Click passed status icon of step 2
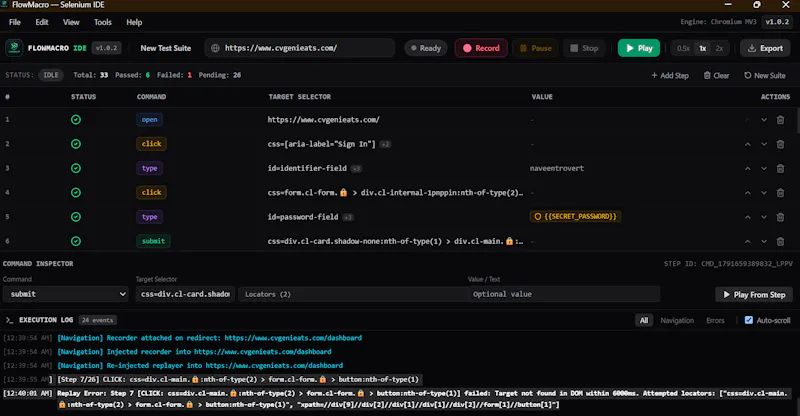 pos(76,144)
